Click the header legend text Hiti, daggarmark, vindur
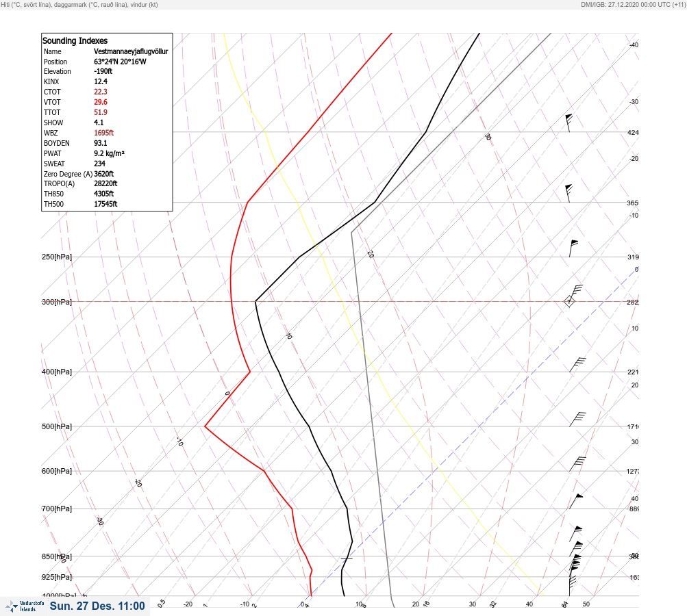 [x=79, y=5]
